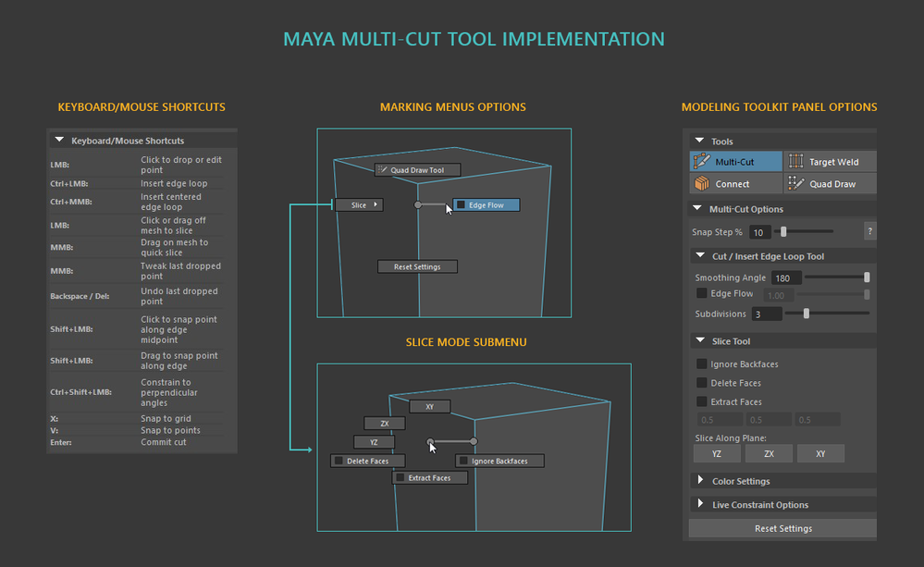Image resolution: width=924 pixels, height=567 pixels.
Task: Click the Snap Step % value field
Action: click(x=760, y=232)
